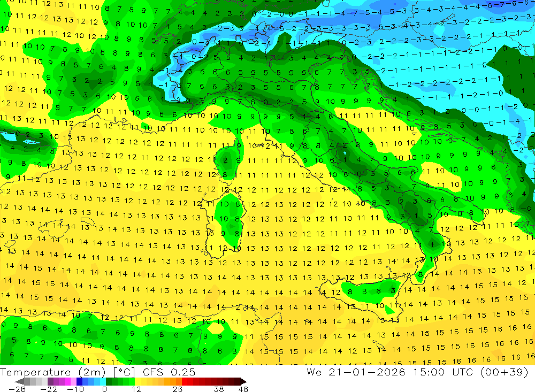Click the bright red legend swatch
Screen dimensions: 535x392
tap(185, 382)
